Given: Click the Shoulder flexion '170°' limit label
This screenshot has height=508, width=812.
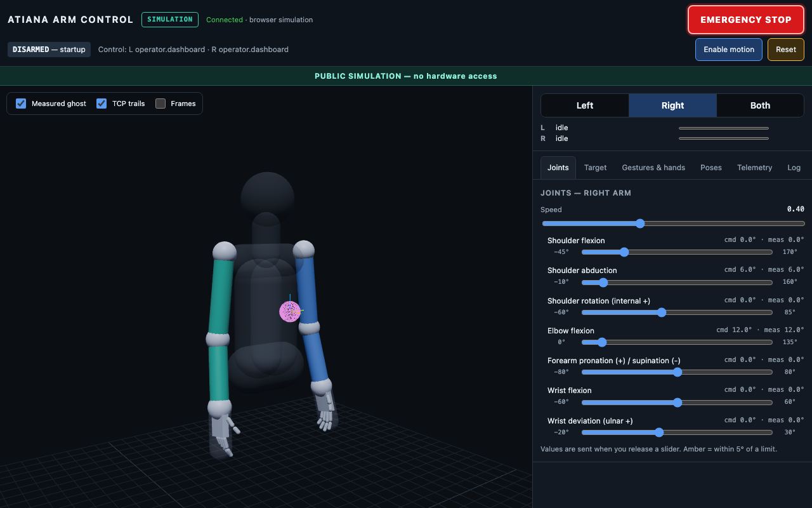Looking at the screenshot, I should click(790, 252).
